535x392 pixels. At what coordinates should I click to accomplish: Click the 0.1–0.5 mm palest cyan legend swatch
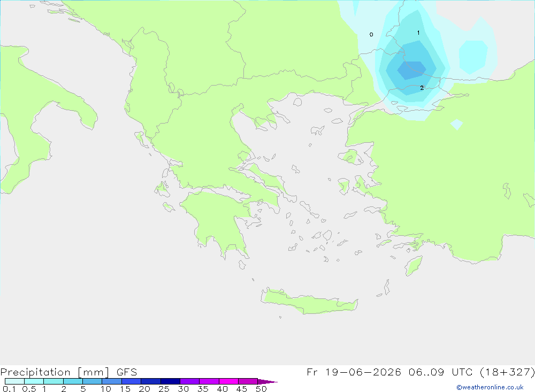[x=14, y=381]
